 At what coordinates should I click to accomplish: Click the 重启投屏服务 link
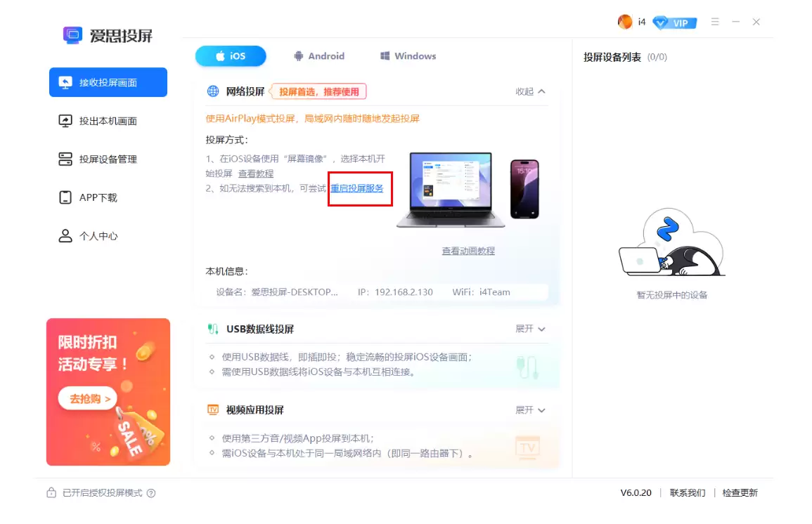[357, 188]
